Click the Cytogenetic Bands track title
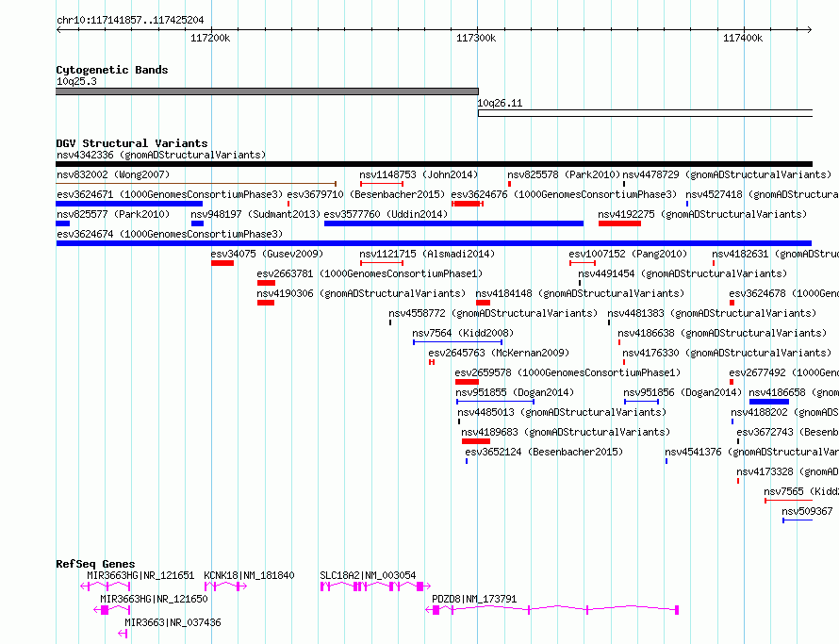 tap(112, 70)
